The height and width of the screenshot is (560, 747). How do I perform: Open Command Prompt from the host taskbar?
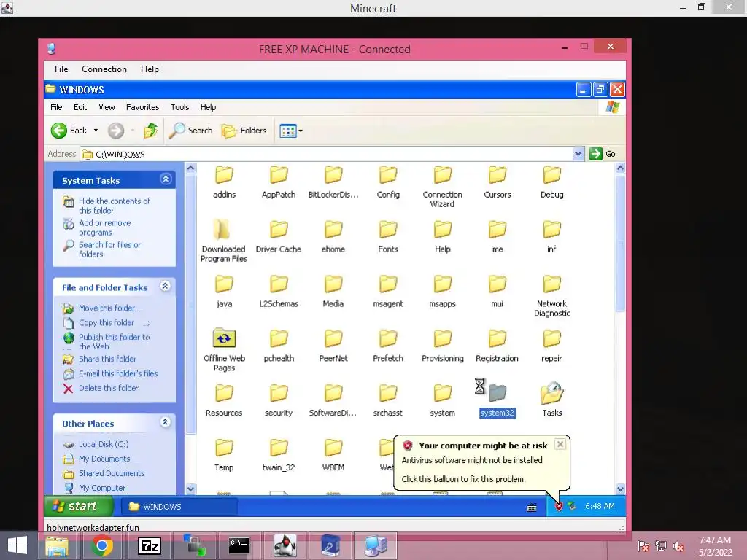(239, 545)
